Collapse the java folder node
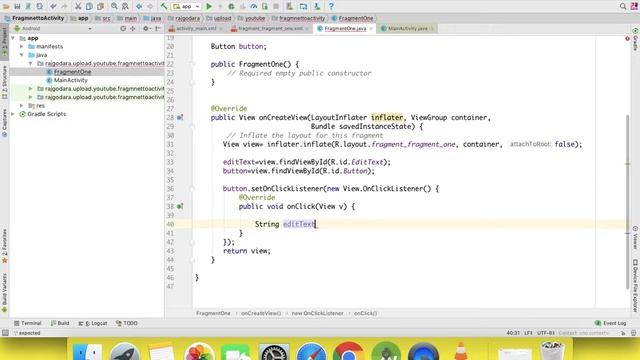The height and width of the screenshot is (360, 640). coord(22,55)
